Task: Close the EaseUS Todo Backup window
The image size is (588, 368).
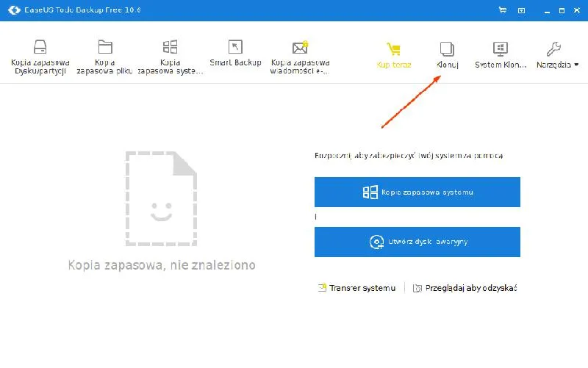Action: [577, 10]
